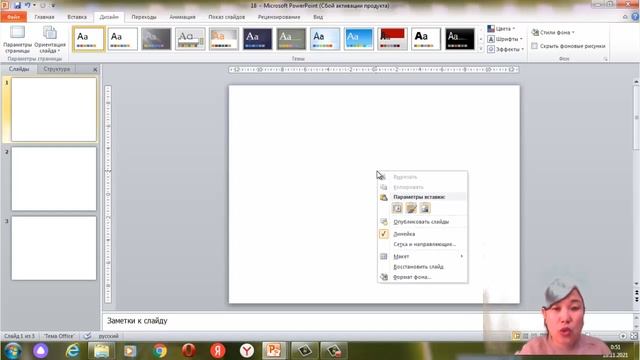Apply the bright blue gradient theme thumbnail
The height and width of the screenshot is (360, 640).
358,39
